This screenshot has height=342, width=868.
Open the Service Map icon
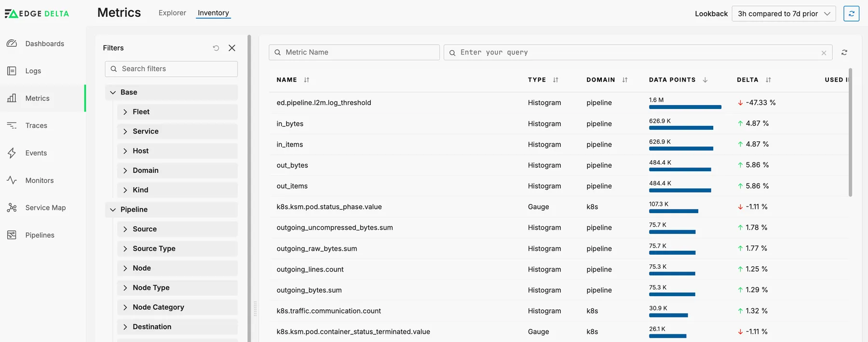click(12, 208)
